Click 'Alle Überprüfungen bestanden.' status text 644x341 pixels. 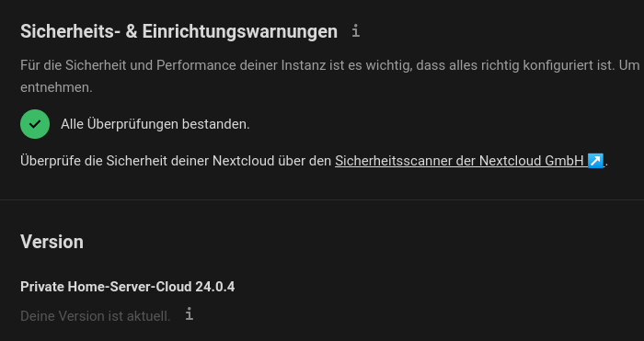[x=155, y=124]
